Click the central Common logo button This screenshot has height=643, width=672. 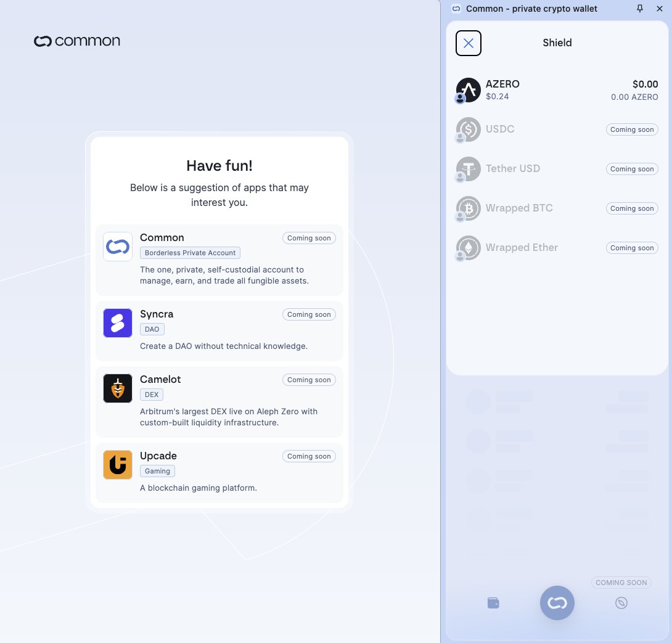[x=557, y=603]
